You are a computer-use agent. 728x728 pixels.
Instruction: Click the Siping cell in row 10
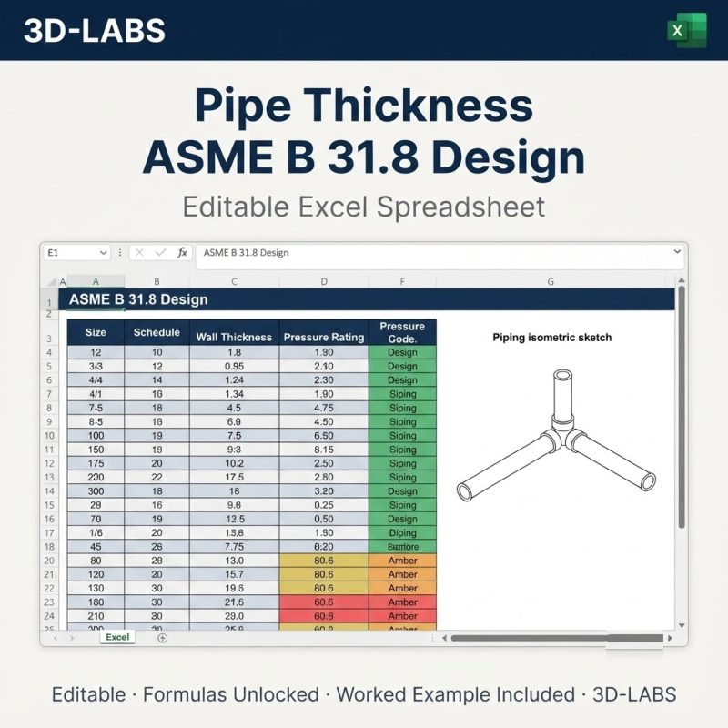[x=402, y=436]
